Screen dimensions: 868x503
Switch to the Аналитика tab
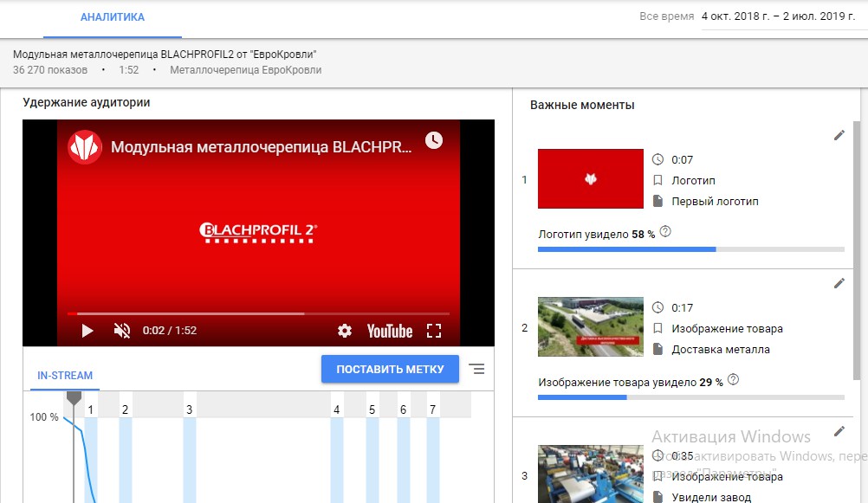[113, 17]
